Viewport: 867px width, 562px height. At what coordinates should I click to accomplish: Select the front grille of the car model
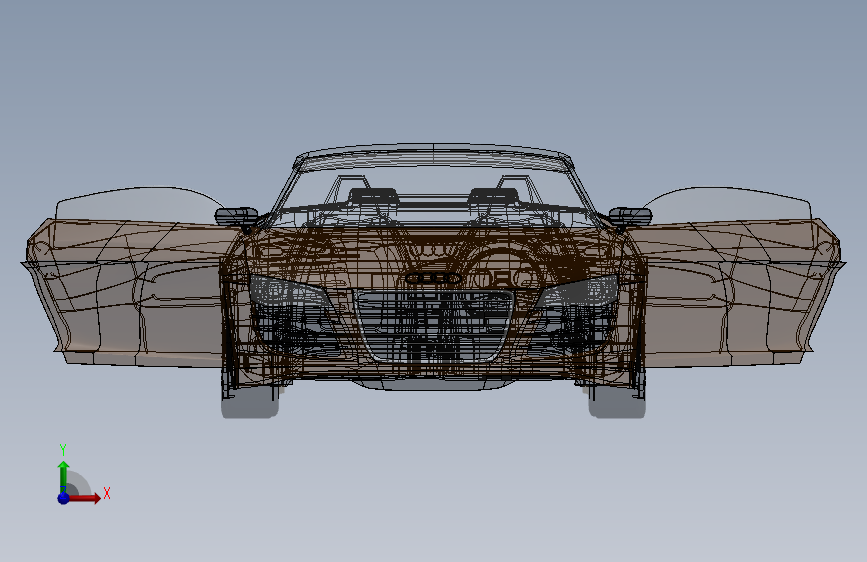coord(434,325)
